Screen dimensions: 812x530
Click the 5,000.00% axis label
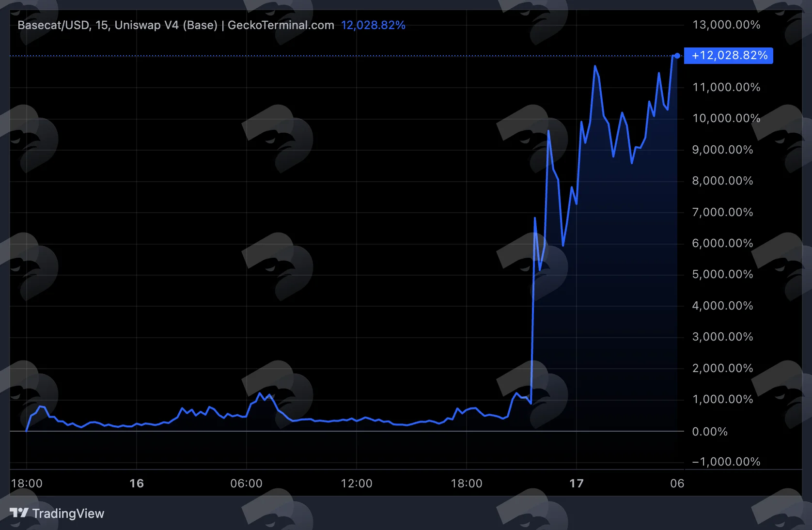[x=722, y=274]
